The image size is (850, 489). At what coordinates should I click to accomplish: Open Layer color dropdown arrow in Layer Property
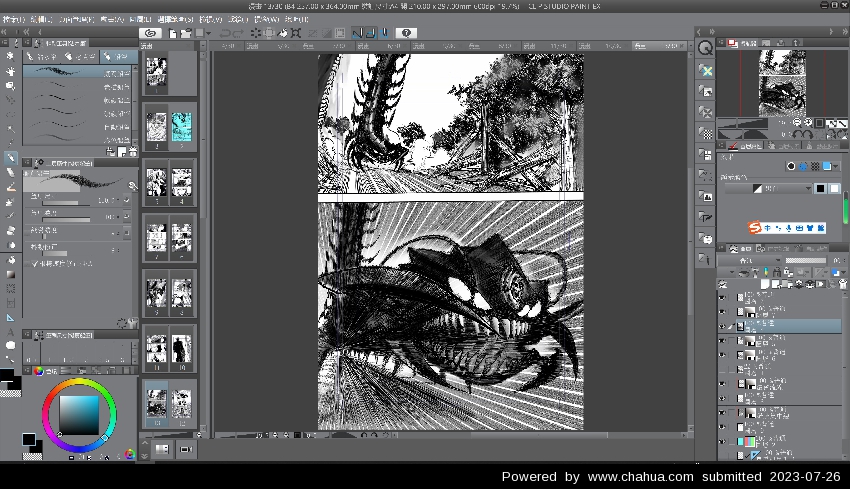click(x=835, y=166)
